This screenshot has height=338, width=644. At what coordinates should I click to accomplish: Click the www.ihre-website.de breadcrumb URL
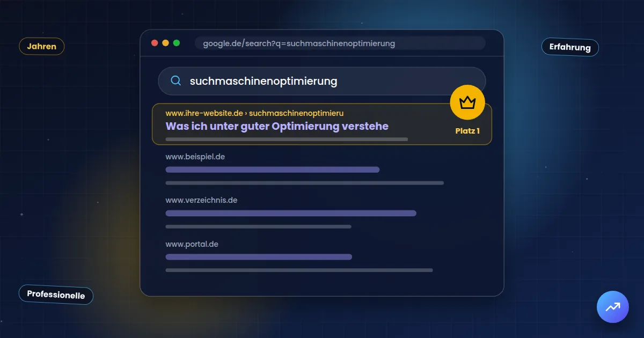coord(254,113)
